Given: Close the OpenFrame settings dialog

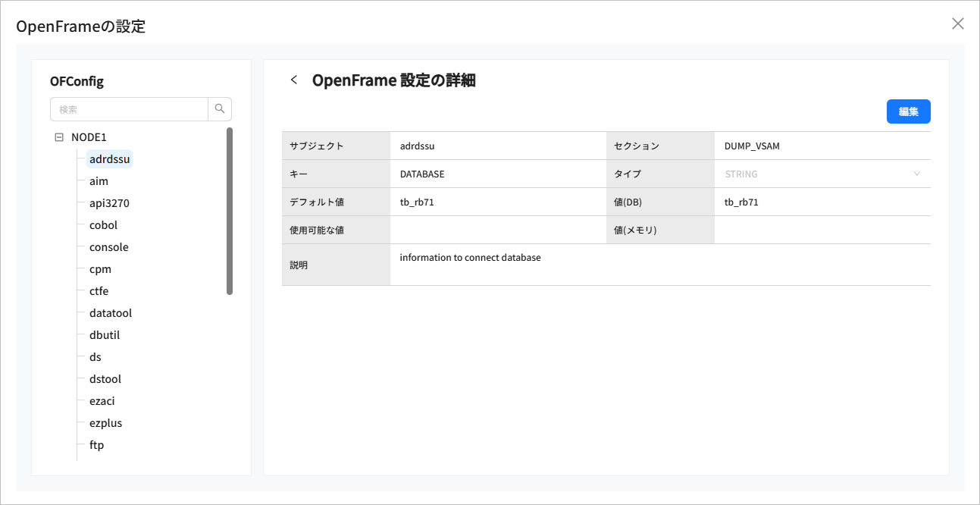Looking at the screenshot, I should (x=957, y=24).
